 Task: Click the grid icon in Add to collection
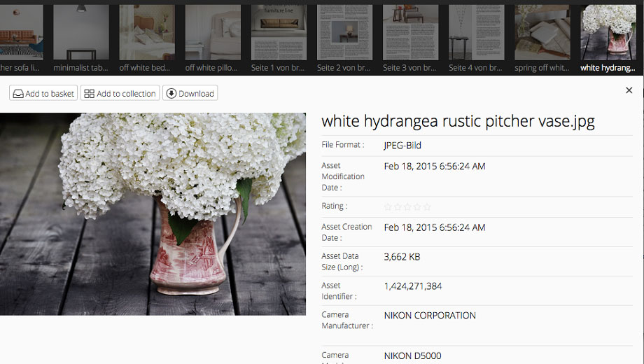(x=89, y=93)
